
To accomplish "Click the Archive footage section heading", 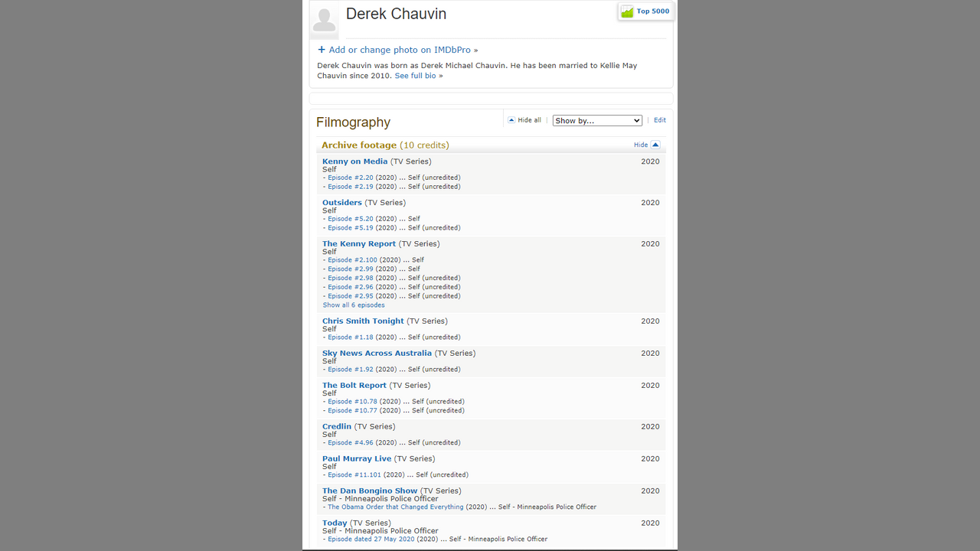I will click(358, 145).
